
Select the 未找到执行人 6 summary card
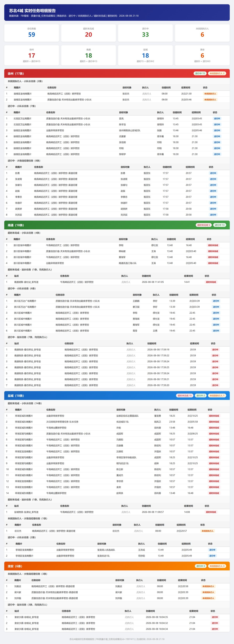(202, 33)
